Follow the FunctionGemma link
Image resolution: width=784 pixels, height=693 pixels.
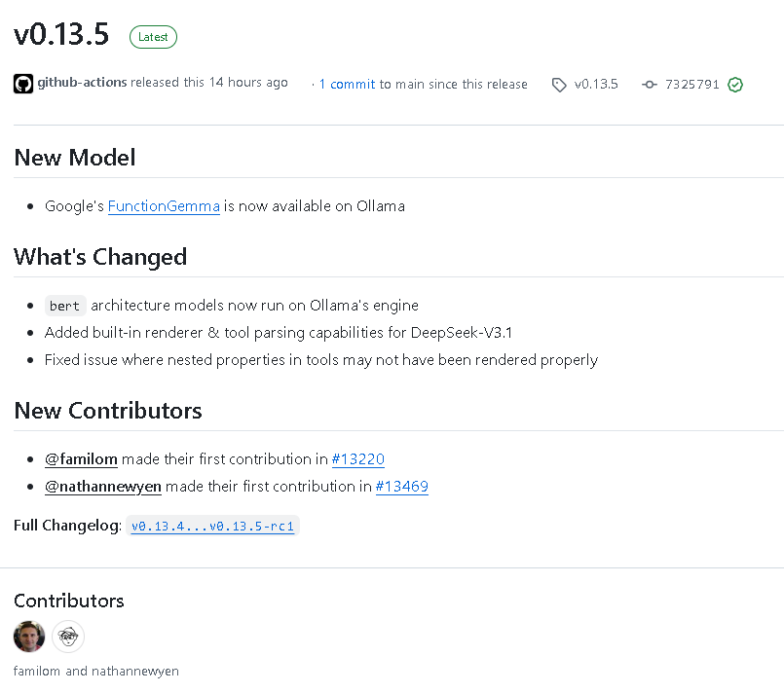(164, 206)
